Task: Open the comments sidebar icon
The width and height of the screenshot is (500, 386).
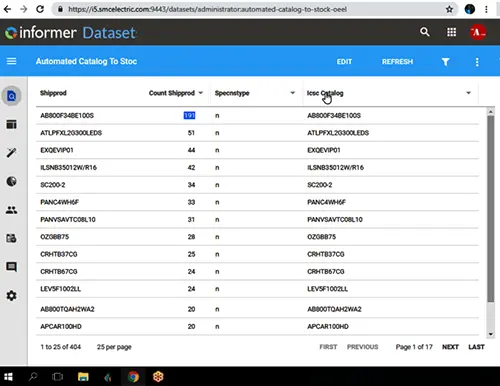Action: pyautogui.click(x=12, y=267)
